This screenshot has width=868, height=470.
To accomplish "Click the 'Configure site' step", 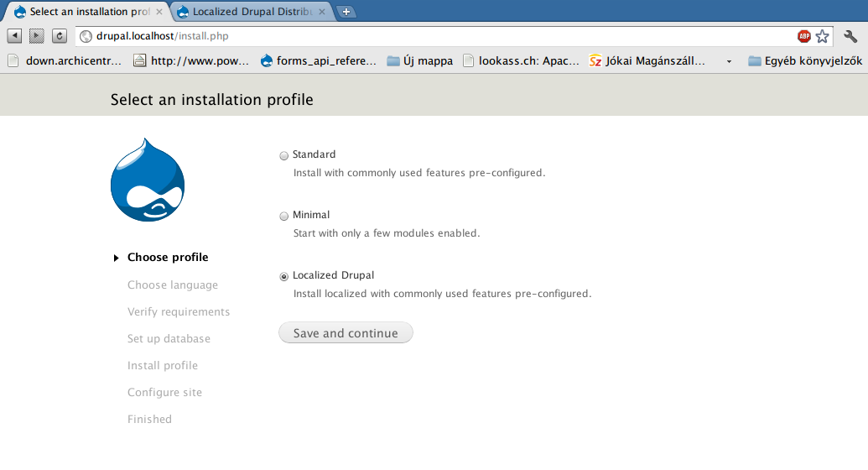I will click(164, 393).
